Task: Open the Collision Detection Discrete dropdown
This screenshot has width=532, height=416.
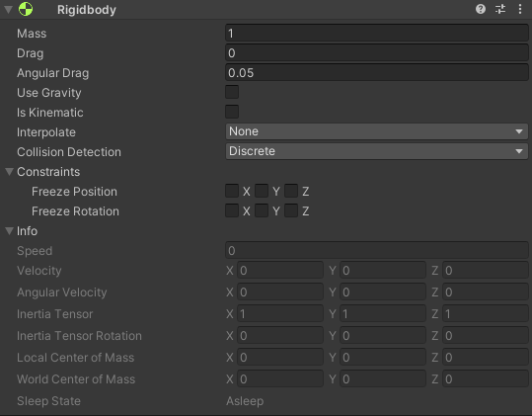Action: coord(377,151)
